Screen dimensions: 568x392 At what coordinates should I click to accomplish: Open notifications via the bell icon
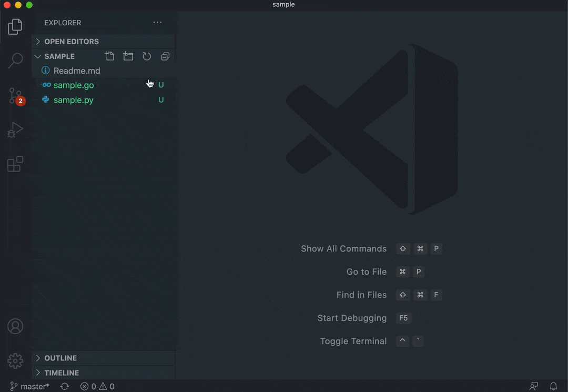[554, 386]
